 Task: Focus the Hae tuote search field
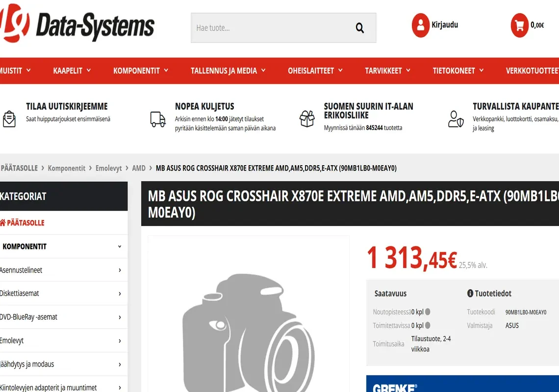[283, 28]
